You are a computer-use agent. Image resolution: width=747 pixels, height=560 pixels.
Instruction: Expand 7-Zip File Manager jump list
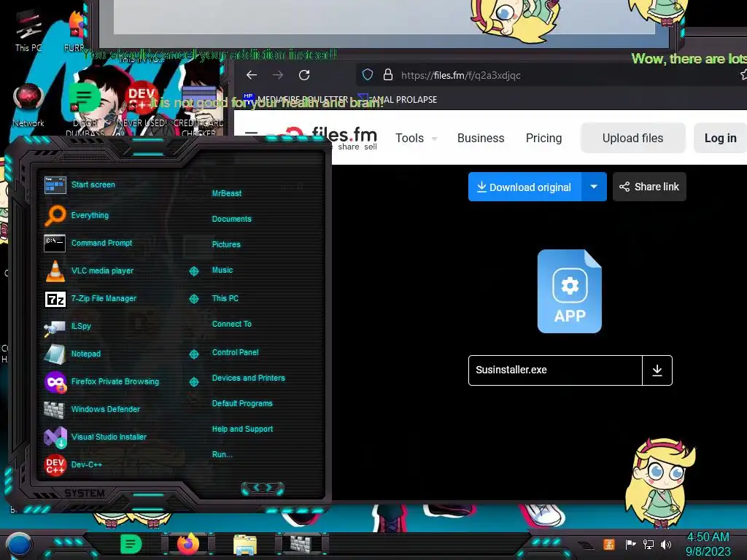(194, 299)
